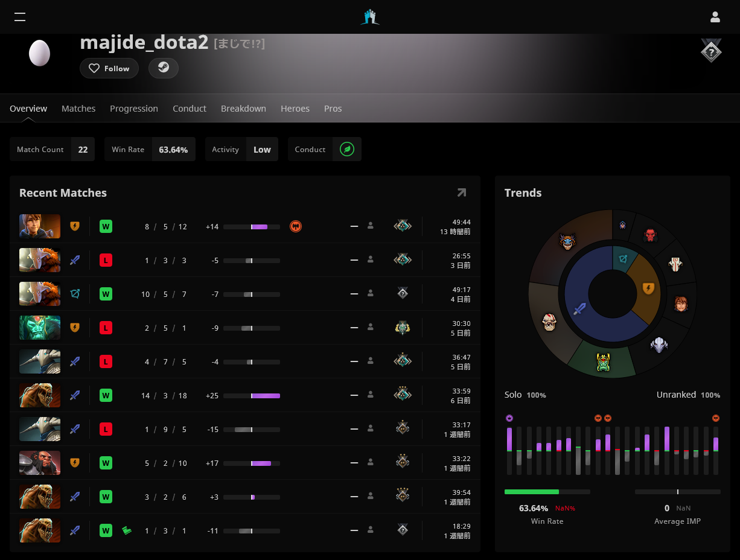Switch to the Pros tab
The height and width of the screenshot is (560, 740).
333,109
